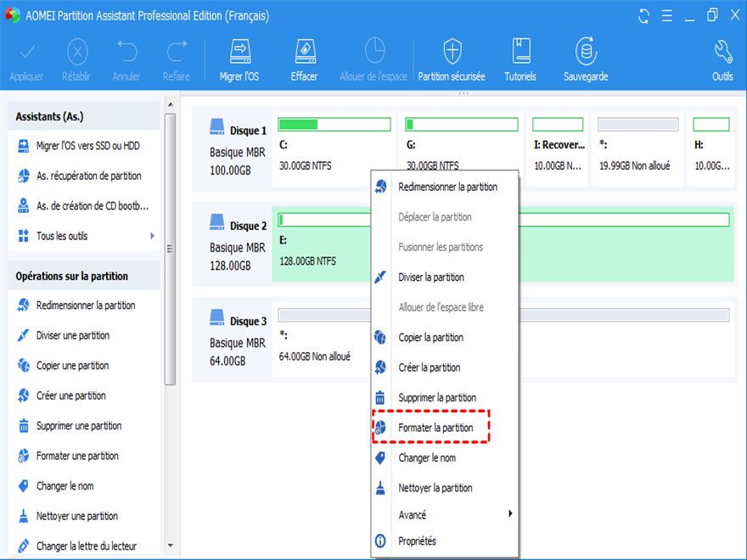This screenshot has width=747, height=560.
Task: Select the H: partition block
Action: [x=711, y=148]
